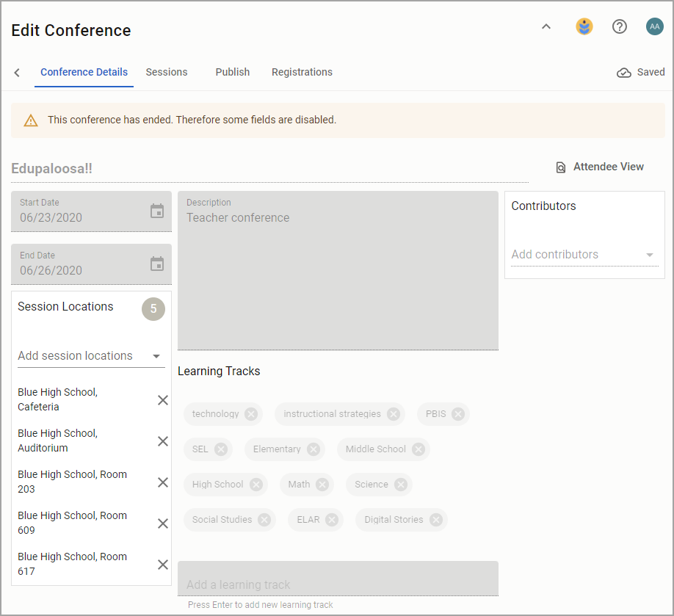
Task: Click the End Date 06/26/2020 field
Action: (x=91, y=264)
